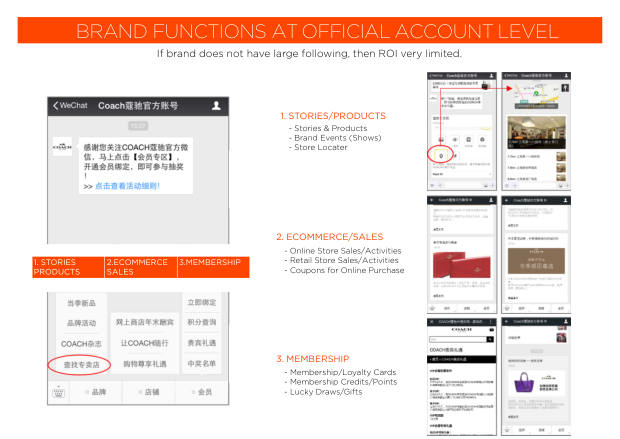The width and height of the screenshot is (620, 439).
Task: Open the 店铺 bottom menu tab
Action: pos(149,392)
